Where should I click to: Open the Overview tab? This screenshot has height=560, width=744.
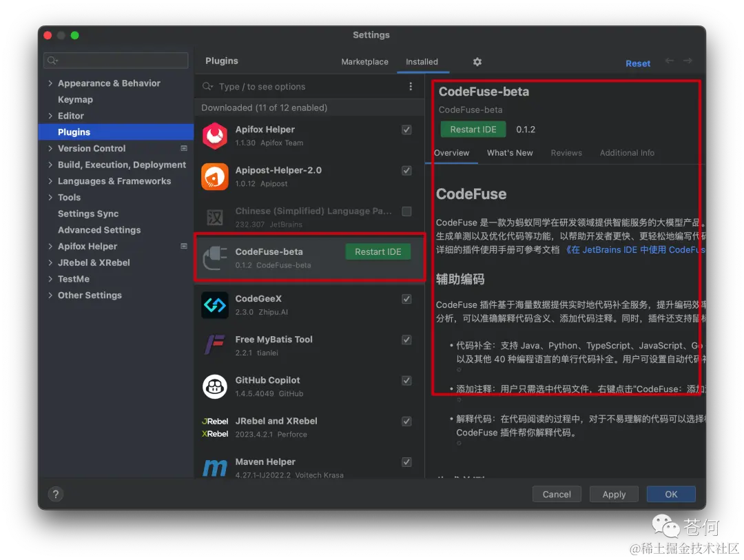click(x=452, y=153)
